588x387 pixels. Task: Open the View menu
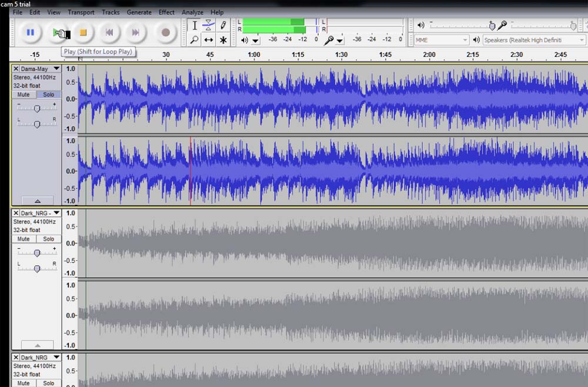click(x=54, y=12)
